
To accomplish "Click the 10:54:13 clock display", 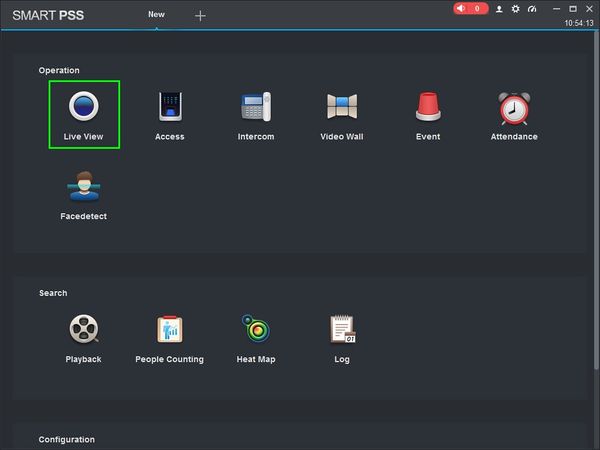I will pos(579,23).
